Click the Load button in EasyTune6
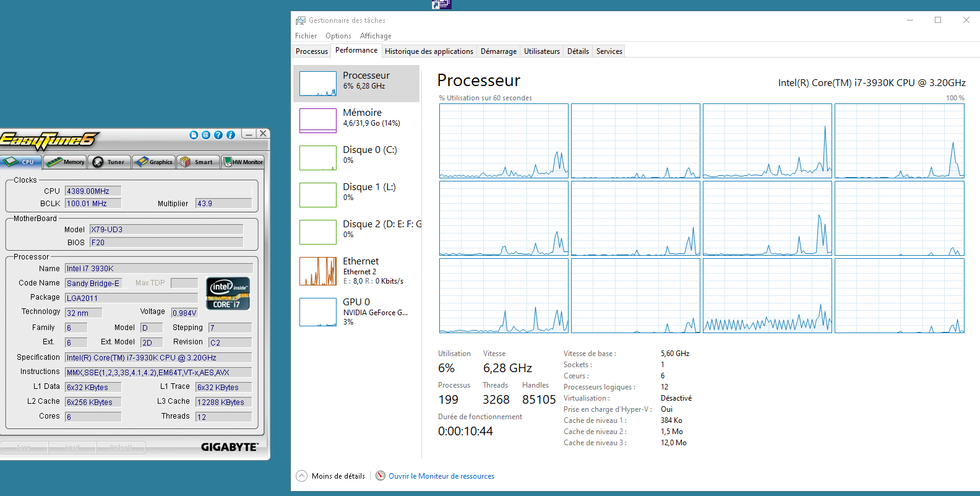The width and height of the screenshot is (980, 496). pos(72,447)
